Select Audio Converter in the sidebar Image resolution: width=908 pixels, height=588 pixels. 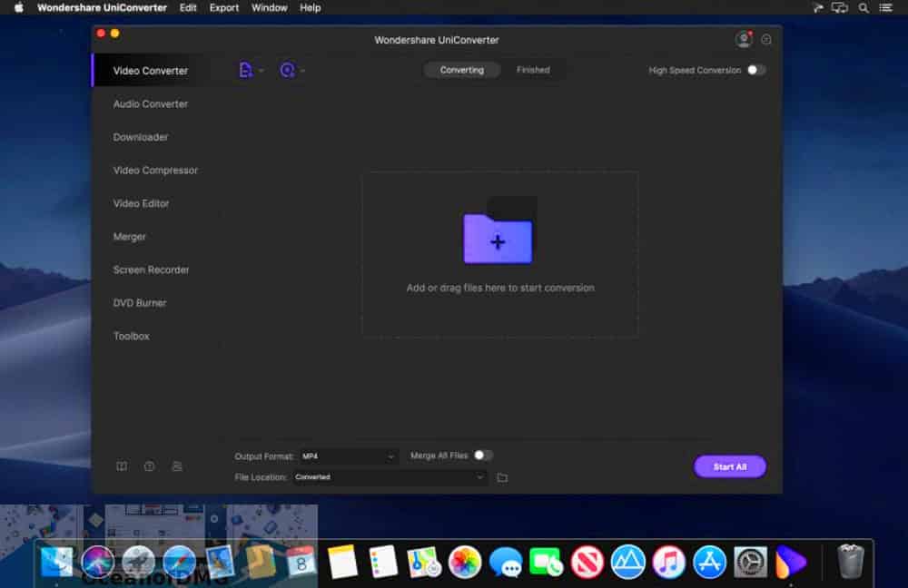pos(151,104)
